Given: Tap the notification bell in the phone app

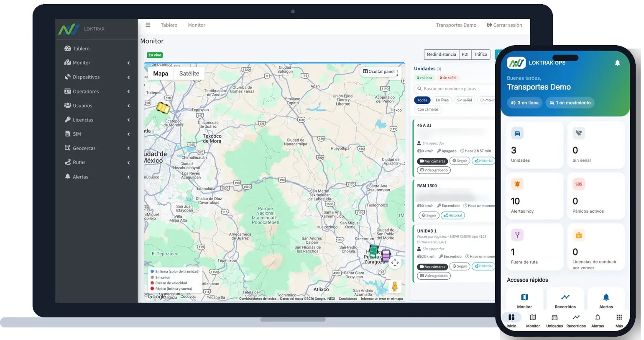Looking at the screenshot, I should [617, 63].
